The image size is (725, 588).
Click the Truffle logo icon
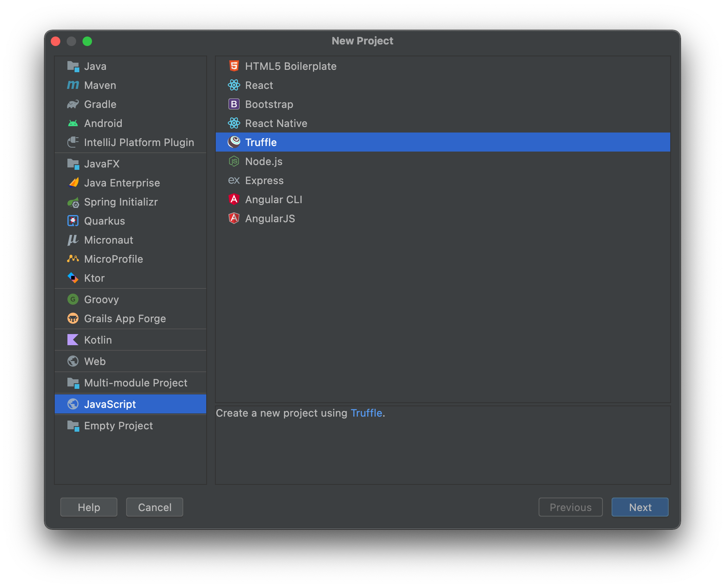point(234,142)
